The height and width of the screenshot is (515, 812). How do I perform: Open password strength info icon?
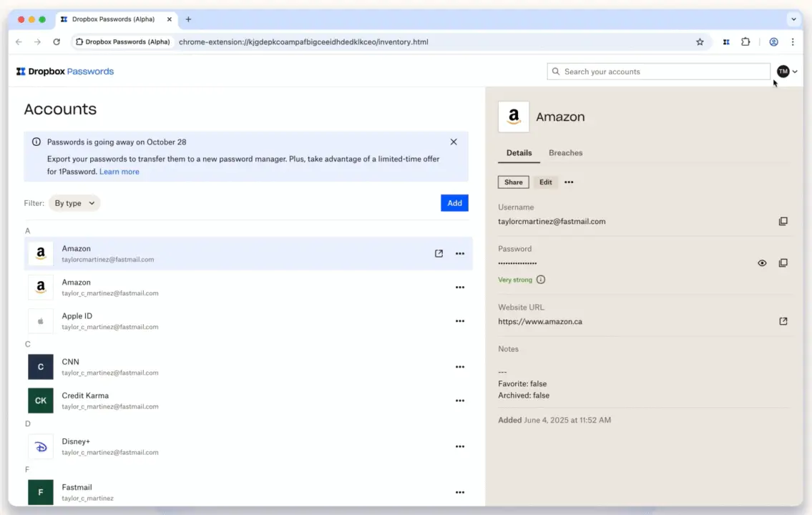point(541,280)
